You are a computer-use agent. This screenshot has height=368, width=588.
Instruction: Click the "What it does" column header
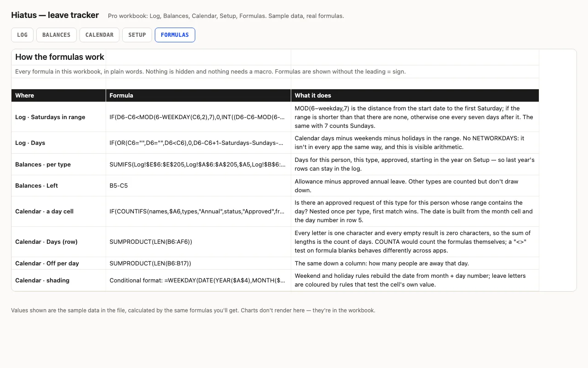tap(415, 95)
